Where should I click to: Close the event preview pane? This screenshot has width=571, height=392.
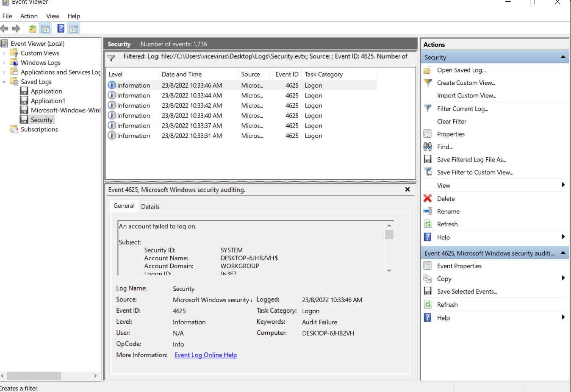407,189
